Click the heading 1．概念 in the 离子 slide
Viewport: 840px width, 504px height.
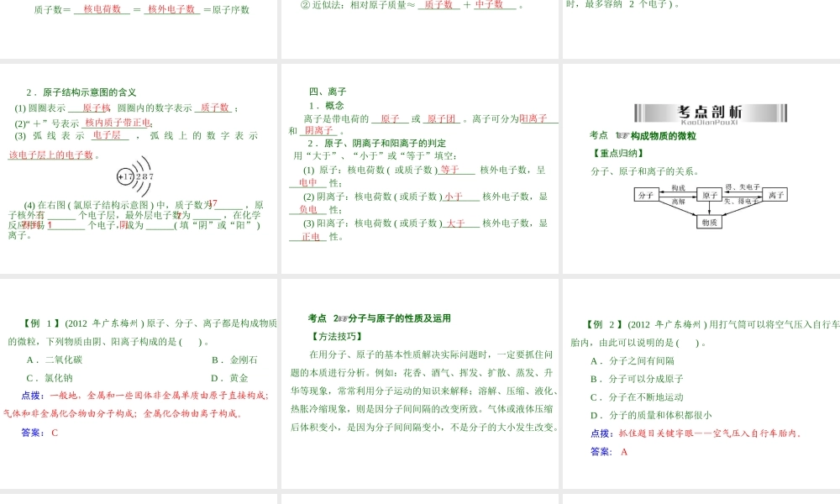[x=326, y=106]
